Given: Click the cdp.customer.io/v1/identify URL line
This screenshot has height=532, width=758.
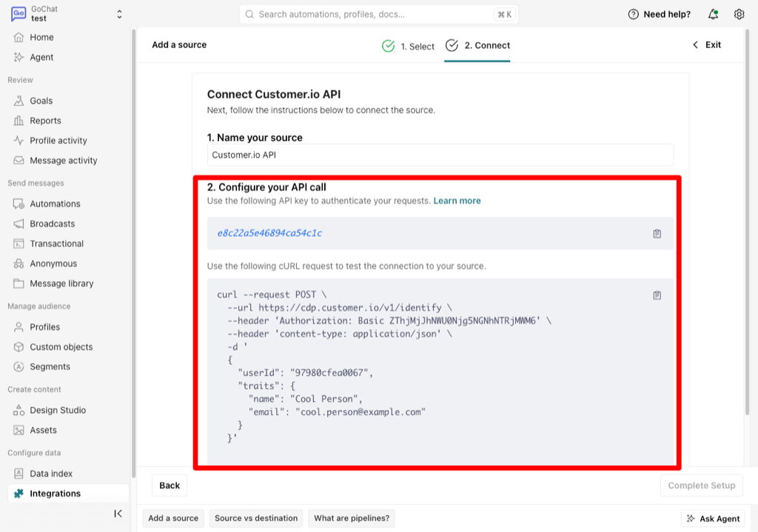Looking at the screenshot, I should 340,308.
